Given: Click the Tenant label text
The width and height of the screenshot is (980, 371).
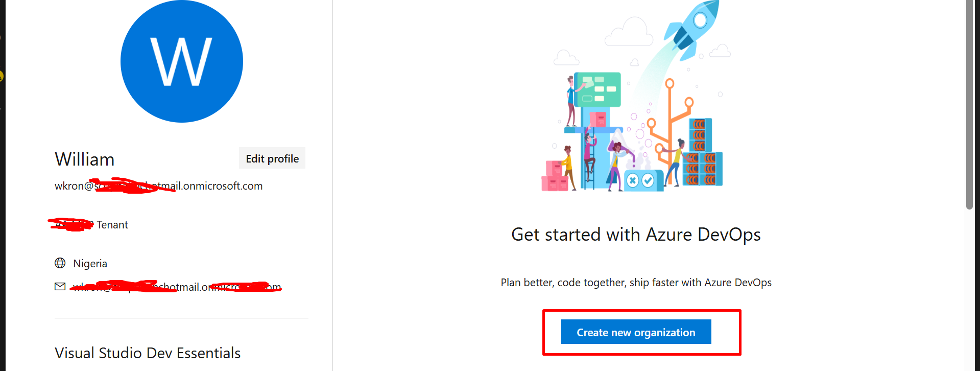Looking at the screenshot, I should pos(112,225).
